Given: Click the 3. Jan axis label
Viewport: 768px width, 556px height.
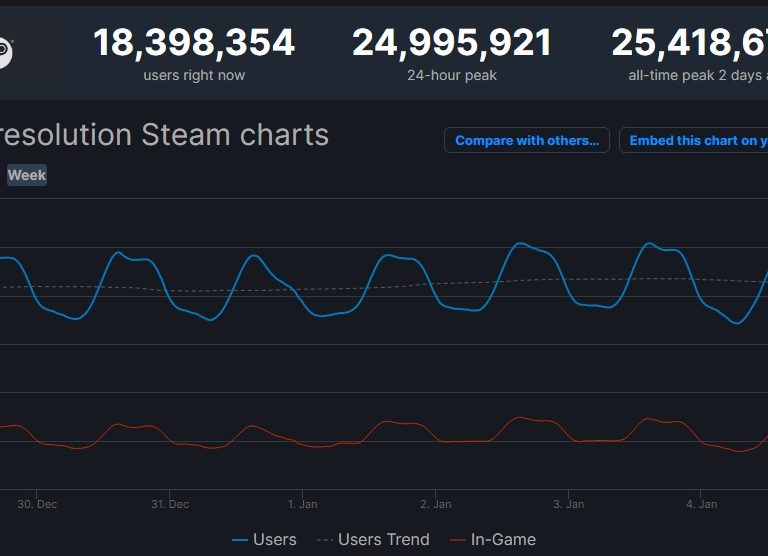Looking at the screenshot, I should click(568, 504).
